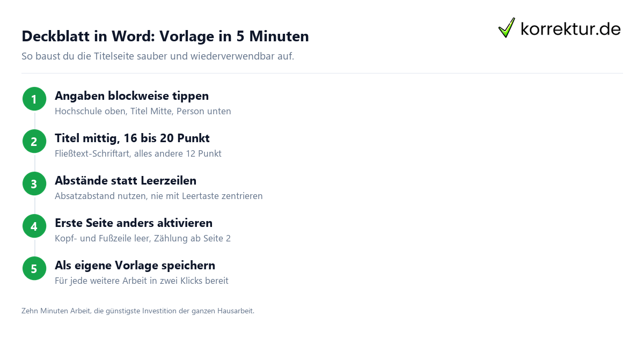
Task: Select the green step 3 circle
Action: click(34, 183)
